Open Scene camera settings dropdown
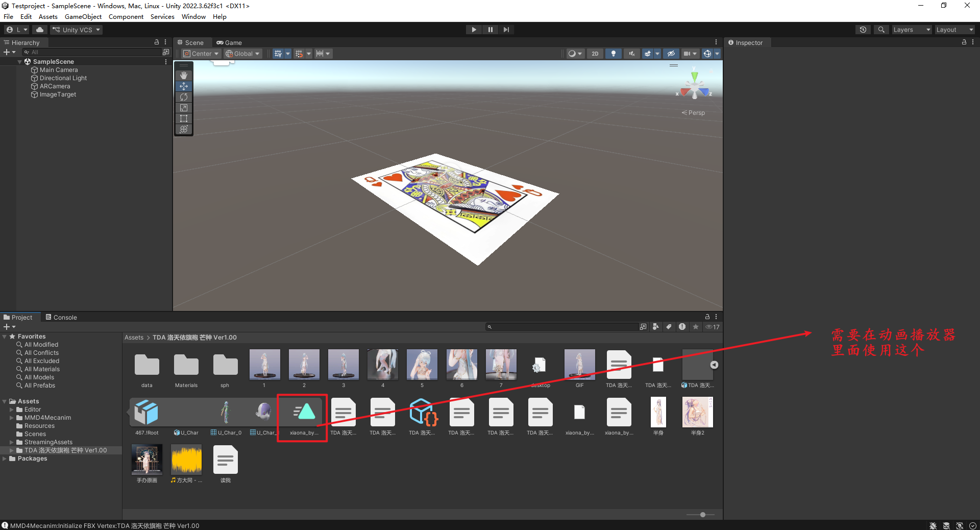The image size is (980, 530). click(x=690, y=54)
